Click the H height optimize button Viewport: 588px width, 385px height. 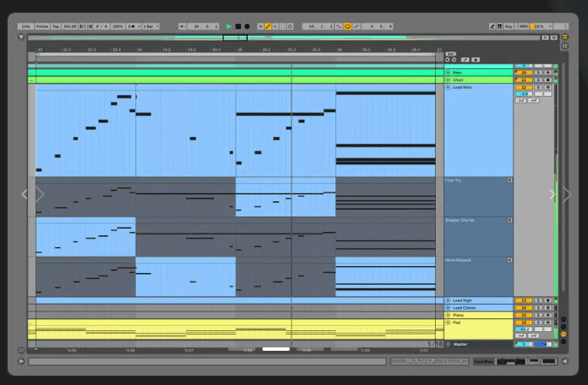coord(545,38)
